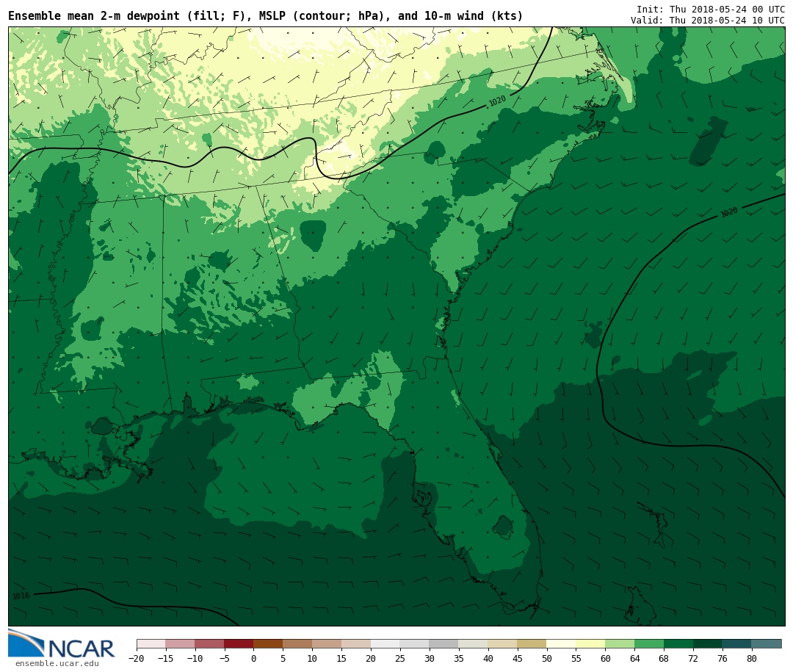Click the 5 to 10 color swatch
Viewport: 793px width, 672px height.
tap(298, 643)
